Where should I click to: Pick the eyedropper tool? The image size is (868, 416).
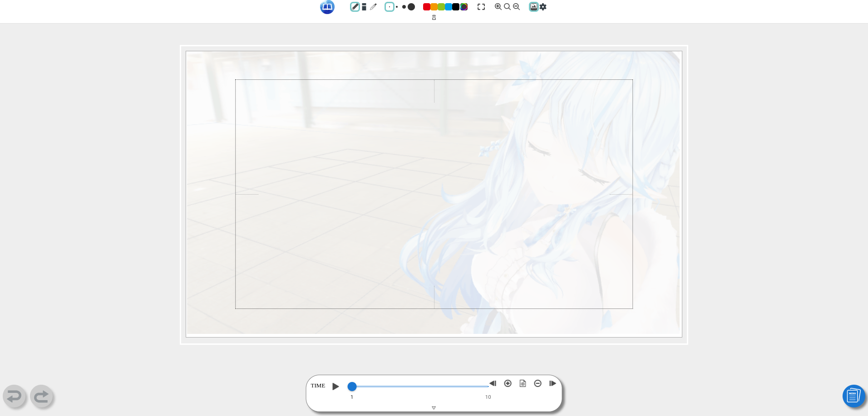tap(373, 7)
